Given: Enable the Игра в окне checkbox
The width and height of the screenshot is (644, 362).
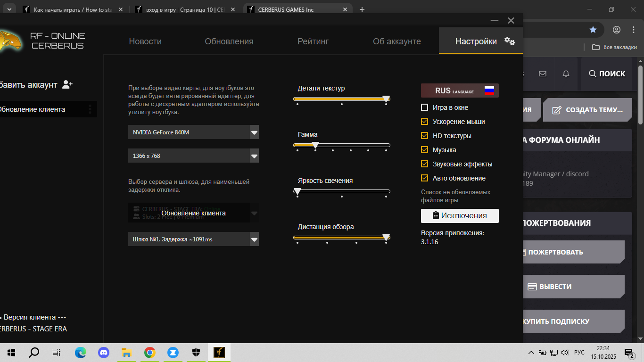Looking at the screenshot, I should 424,107.
